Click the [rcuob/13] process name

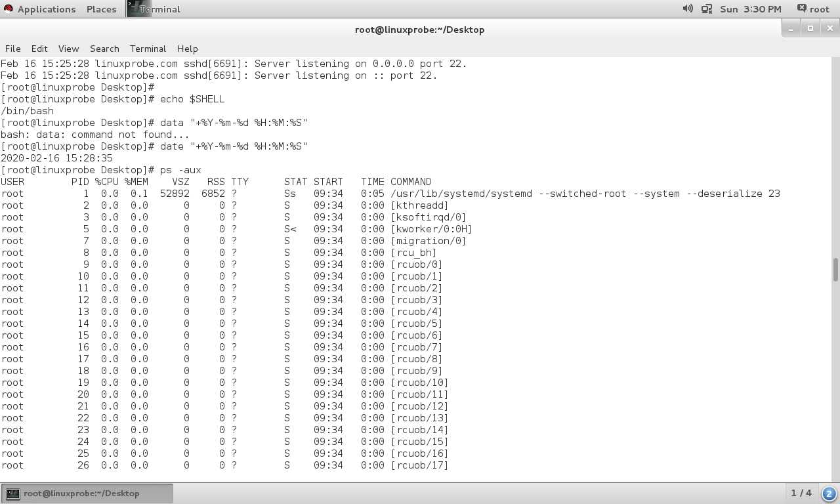click(420, 418)
